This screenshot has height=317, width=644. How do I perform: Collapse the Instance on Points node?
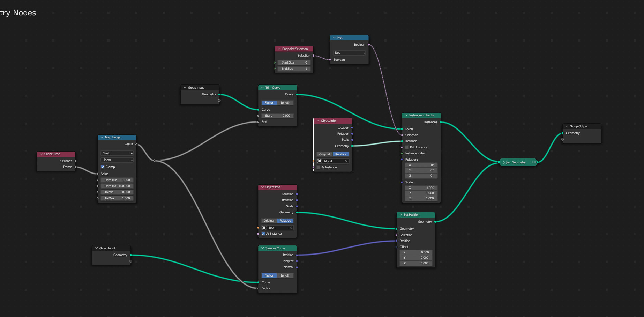(x=406, y=115)
